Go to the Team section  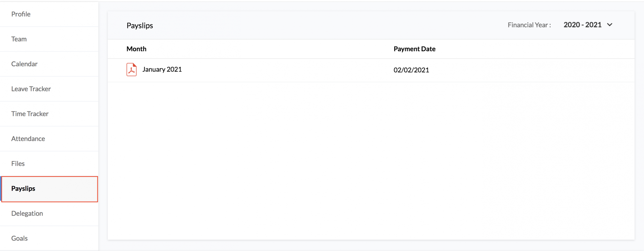[49, 39]
